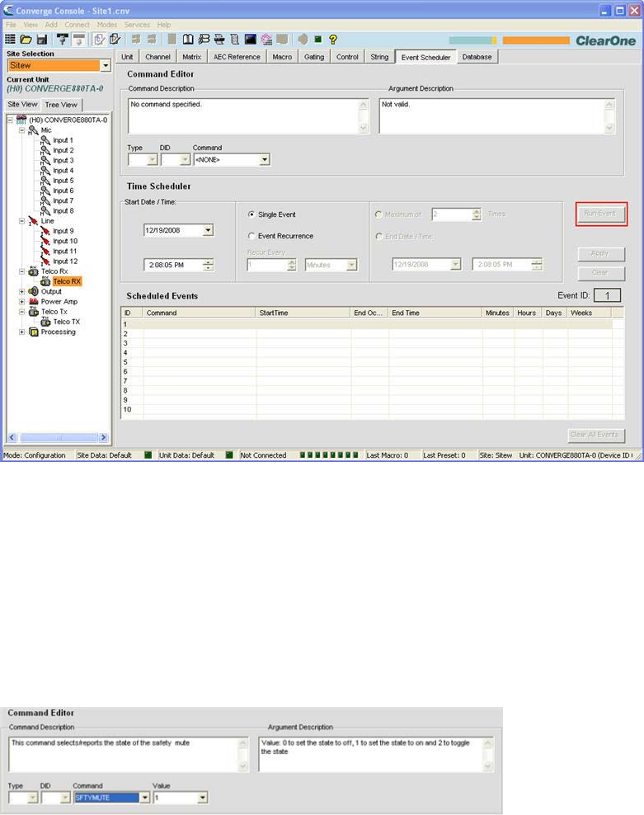Viewport: 644px width, 815px height.
Task: Select Input 11 in the device tree
Action: [64, 251]
